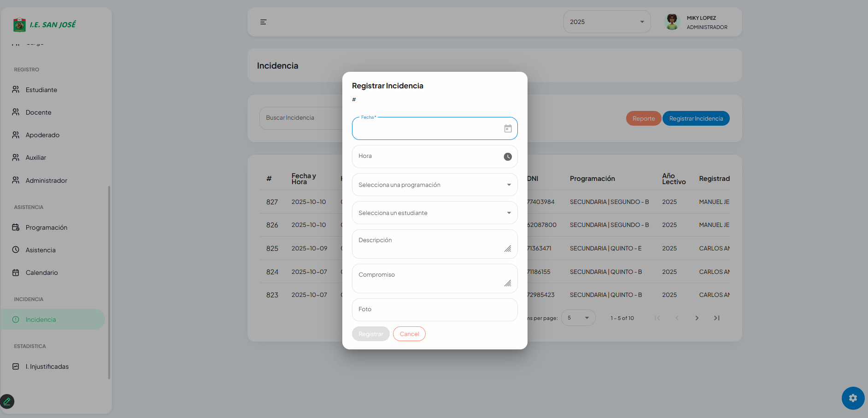
Task: Open Estudiante in the sidebar
Action: [x=41, y=90]
